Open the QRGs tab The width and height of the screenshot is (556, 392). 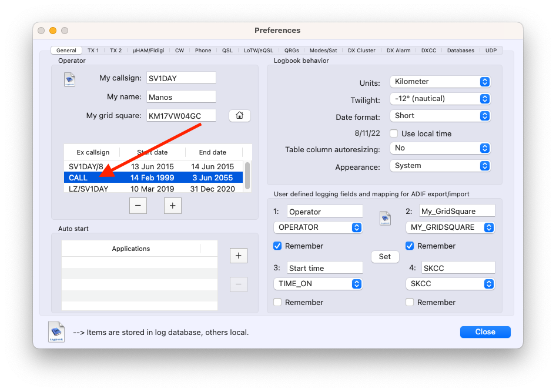[292, 51]
